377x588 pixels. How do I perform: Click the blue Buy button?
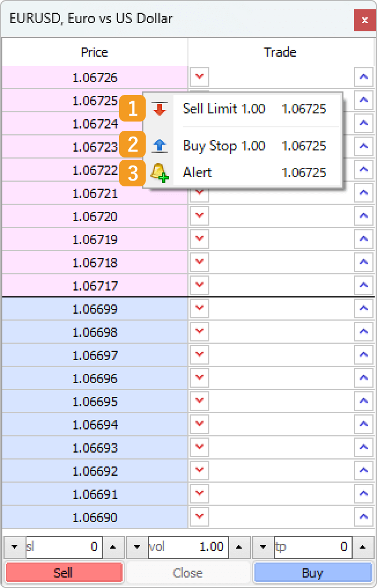313,572
